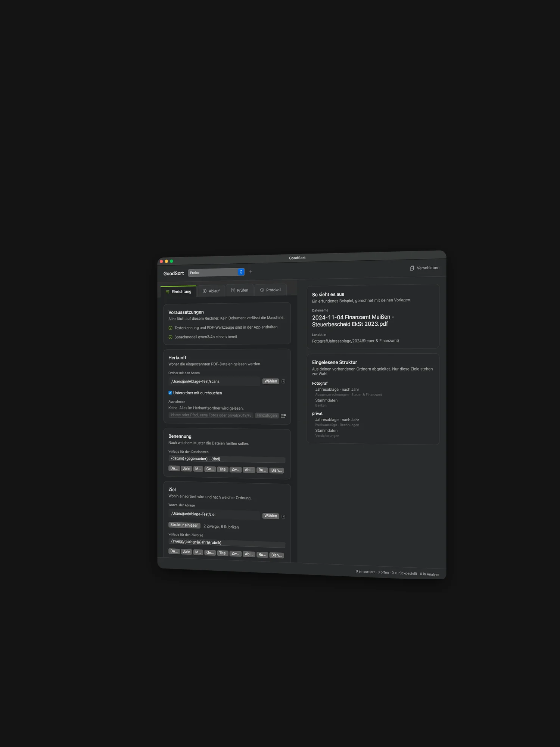Image resolution: width=560 pixels, height=747 pixels.
Task: Insert the M... token in Ziel section
Action: coord(198,552)
